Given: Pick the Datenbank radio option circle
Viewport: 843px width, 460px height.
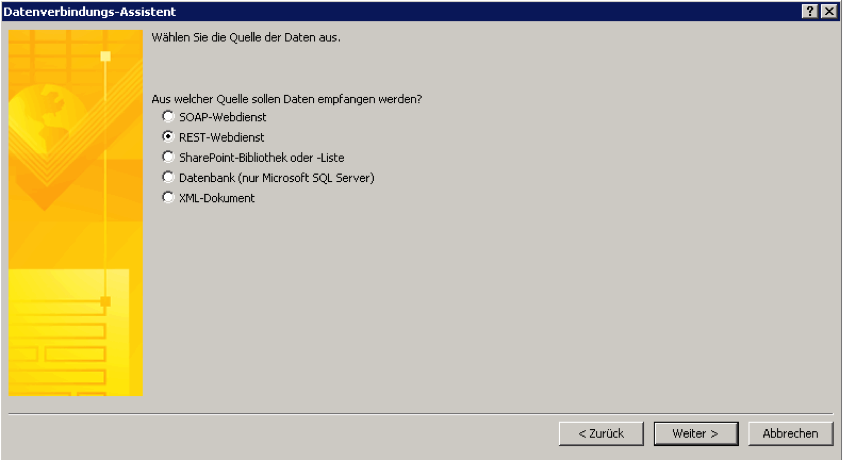Looking at the screenshot, I should [x=168, y=177].
